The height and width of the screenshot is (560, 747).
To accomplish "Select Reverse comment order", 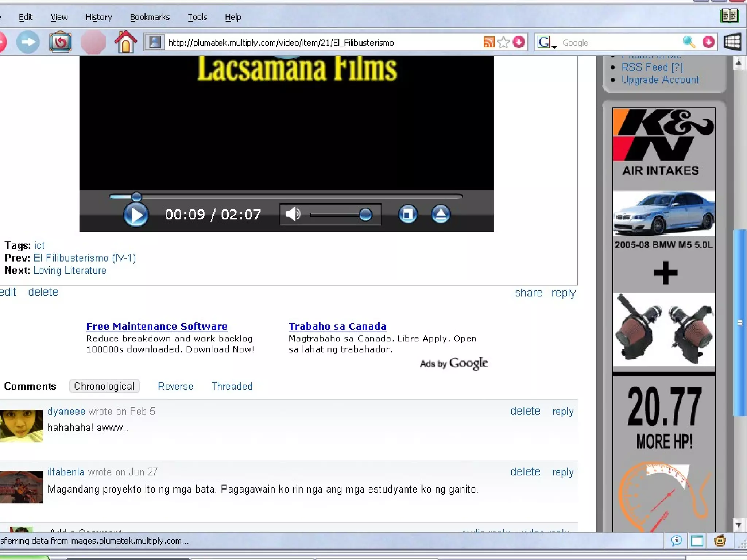I will coord(175,386).
